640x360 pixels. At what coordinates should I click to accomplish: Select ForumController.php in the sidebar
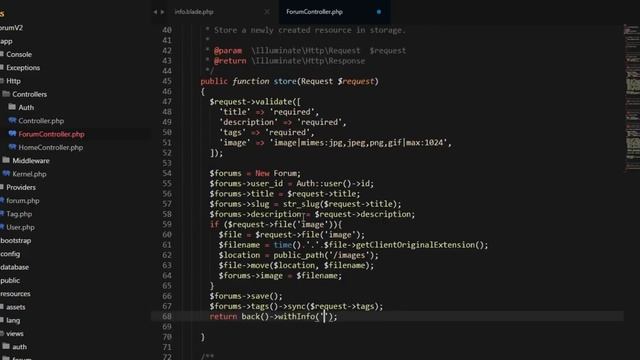[51, 134]
